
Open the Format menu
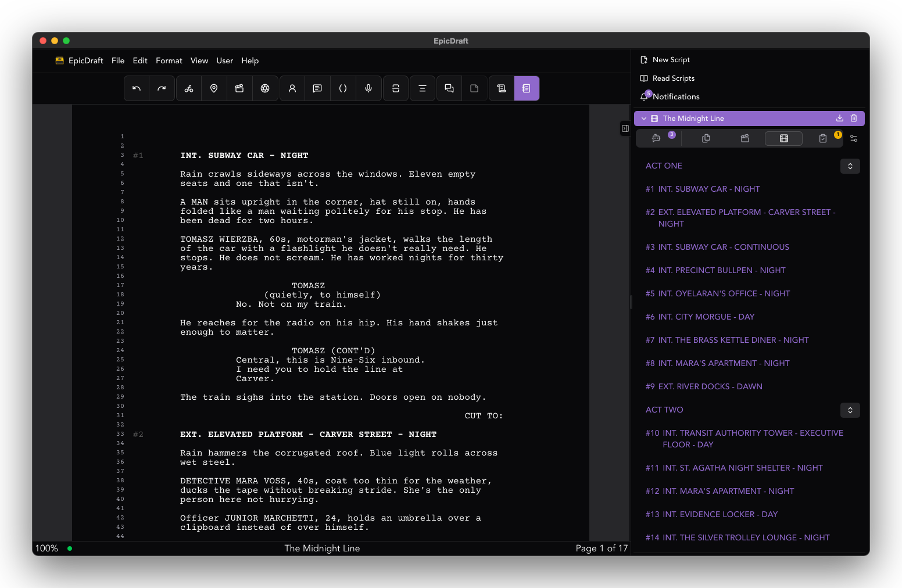[x=169, y=60]
